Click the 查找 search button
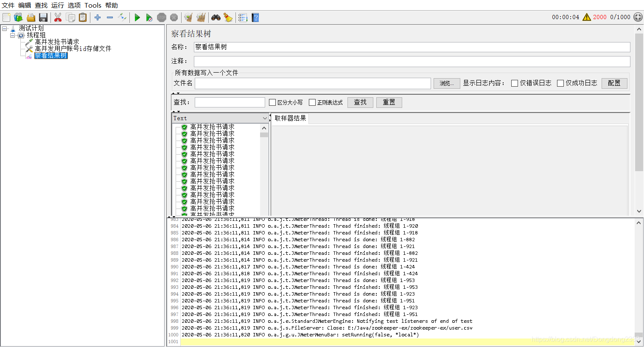Viewport: 644px width, 347px height. coord(360,102)
